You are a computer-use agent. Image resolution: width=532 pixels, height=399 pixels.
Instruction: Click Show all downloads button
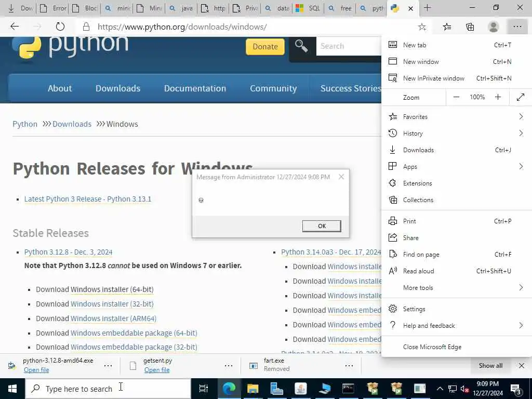[490, 365]
